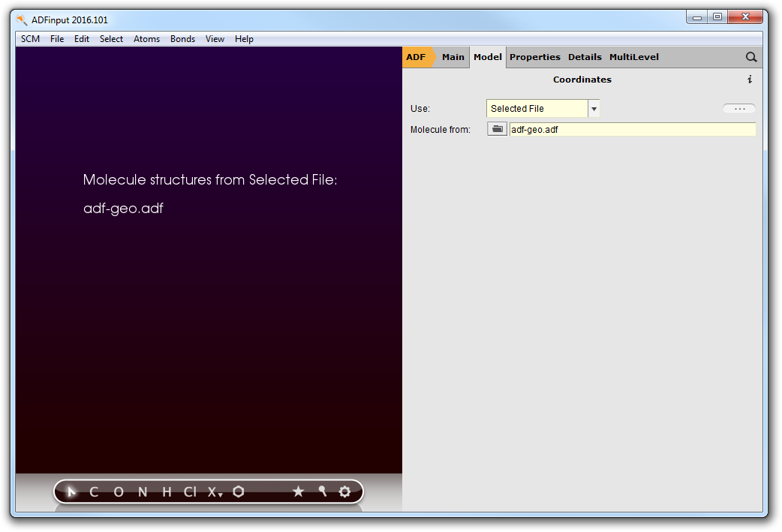The width and height of the screenshot is (782, 532).
Task: Minimize the ADFinput window
Action: click(x=696, y=17)
